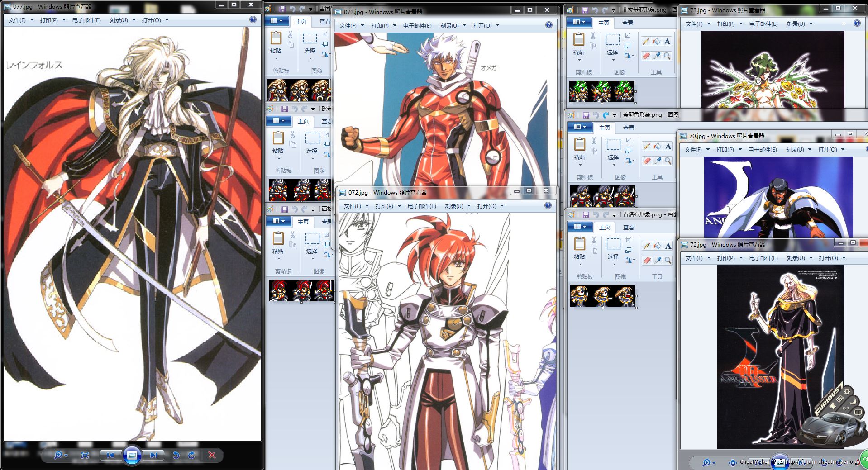The width and height of the screenshot is (868, 470).
Task: Pick the Color picker tool in 菲拉基亚形象.png Paint
Action: [x=657, y=56]
